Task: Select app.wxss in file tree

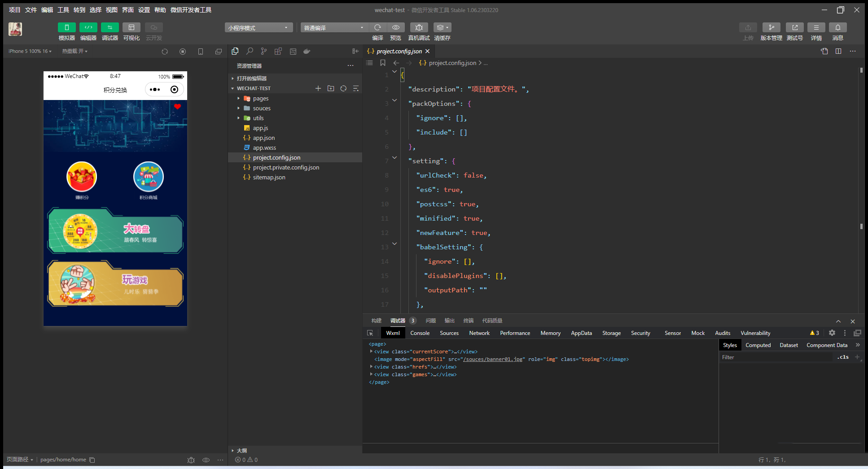Action: [264, 148]
